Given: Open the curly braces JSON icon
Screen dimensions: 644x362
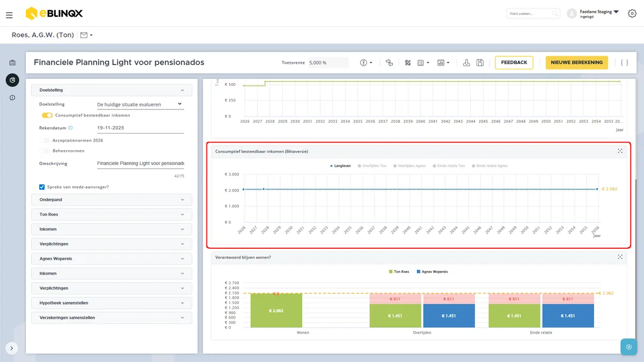Looking at the screenshot, I should point(624,63).
